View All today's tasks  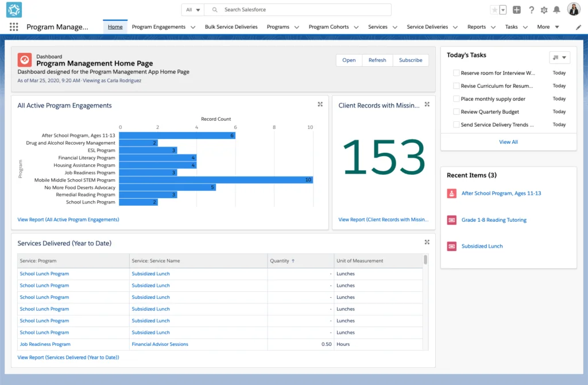[508, 142]
